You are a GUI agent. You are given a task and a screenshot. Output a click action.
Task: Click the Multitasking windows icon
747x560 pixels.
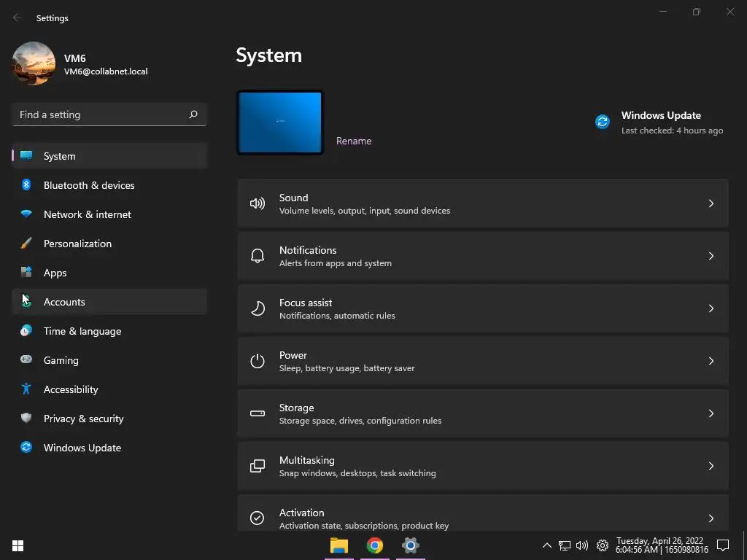point(258,466)
